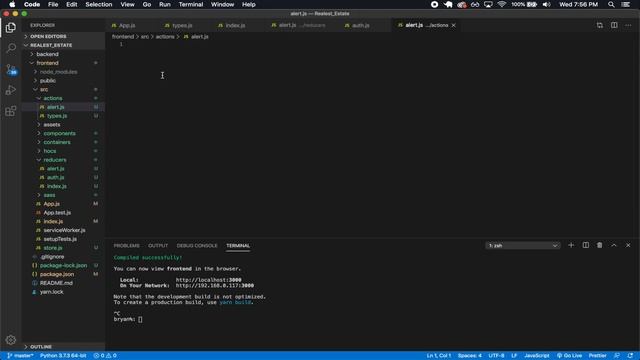640x360 pixels.
Task: Open serviceWorker.js in the explorer
Action: click(x=64, y=230)
